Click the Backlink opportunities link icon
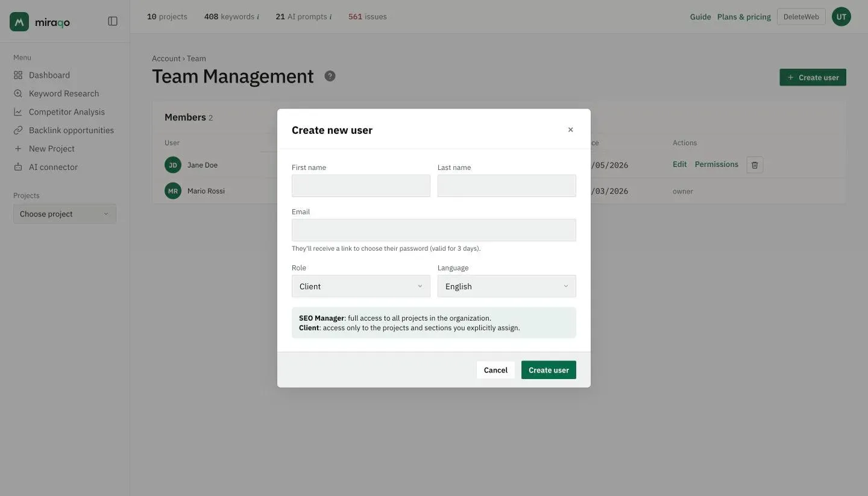This screenshot has width=868, height=496. pyautogui.click(x=18, y=130)
